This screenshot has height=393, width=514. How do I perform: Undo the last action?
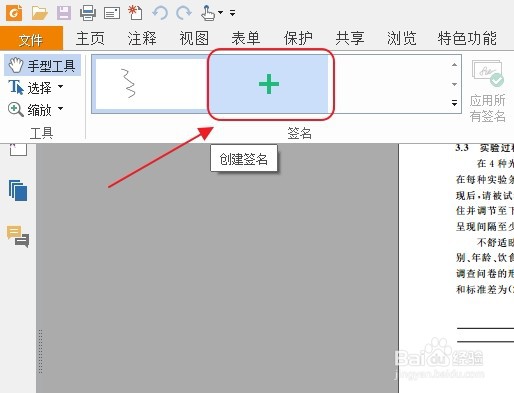160,13
